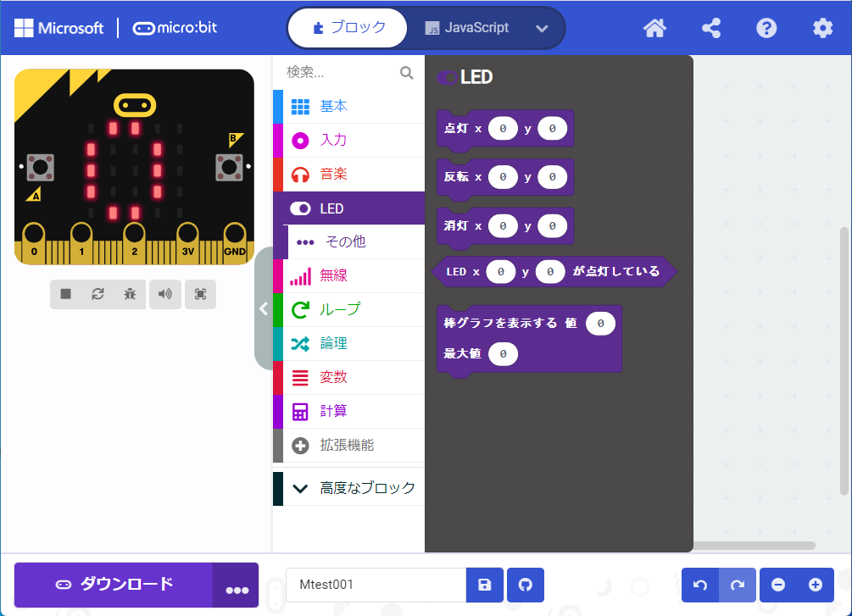The height and width of the screenshot is (616, 852).
Task: Create GitHub repository icon button
Action: pos(526,585)
